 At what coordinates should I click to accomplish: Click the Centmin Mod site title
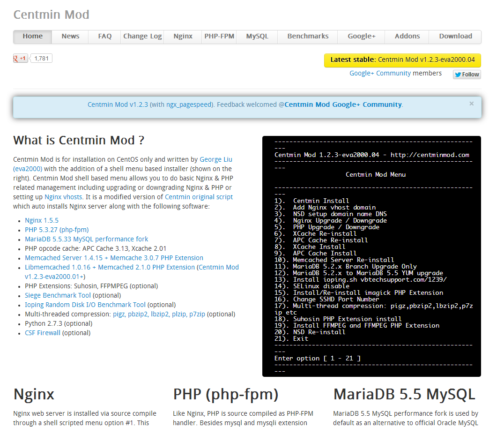pyautogui.click(x=51, y=15)
